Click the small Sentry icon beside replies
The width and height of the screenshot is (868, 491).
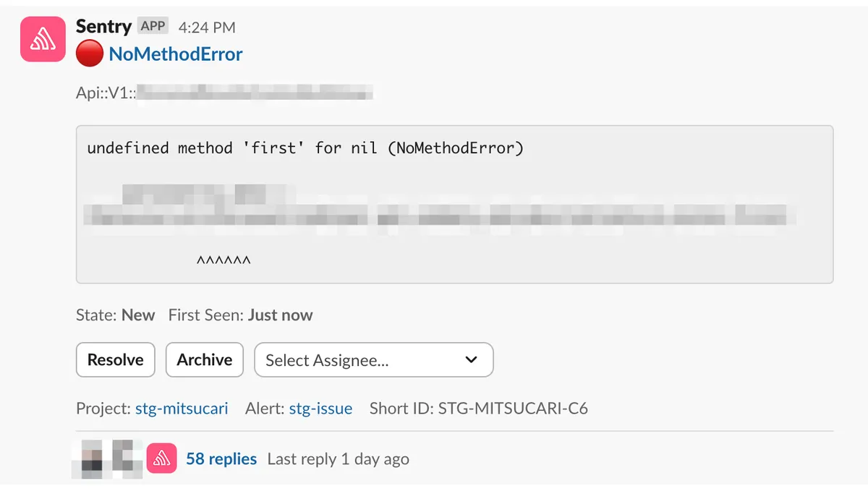click(x=162, y=458)
